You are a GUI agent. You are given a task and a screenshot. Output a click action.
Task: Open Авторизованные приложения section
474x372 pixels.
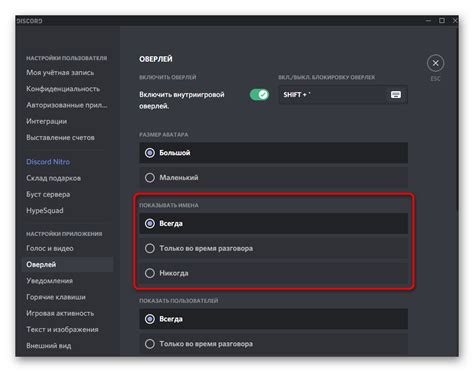tap(67, 105)
